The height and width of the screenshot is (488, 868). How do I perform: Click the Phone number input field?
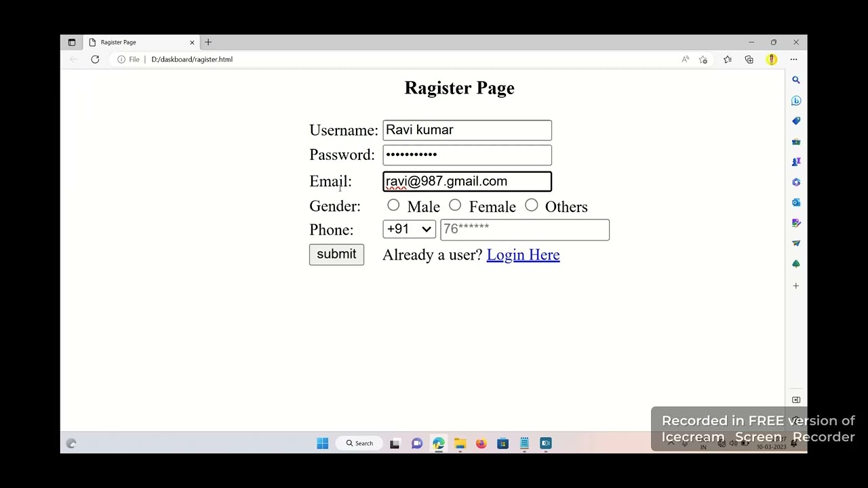(525, 230)
